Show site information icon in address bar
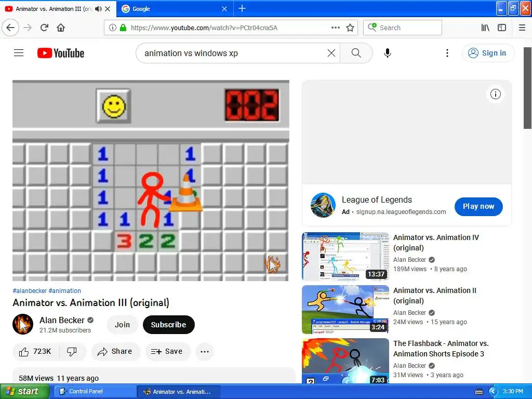 coord(113,28)
